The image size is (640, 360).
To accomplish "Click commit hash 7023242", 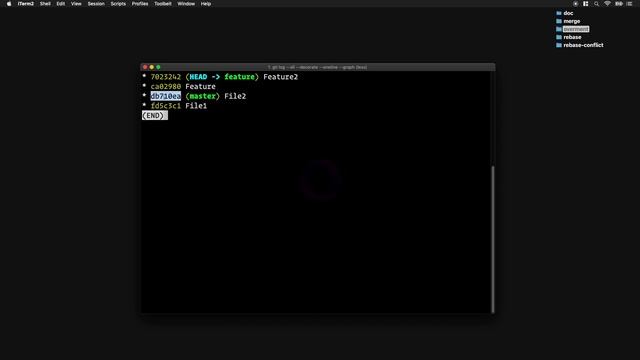I will [x=166, y=77].
